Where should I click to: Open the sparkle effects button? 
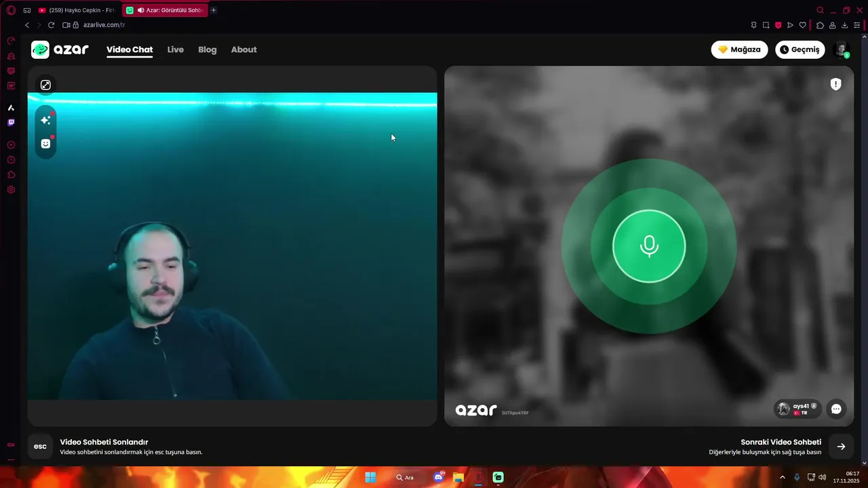point(45,120)
